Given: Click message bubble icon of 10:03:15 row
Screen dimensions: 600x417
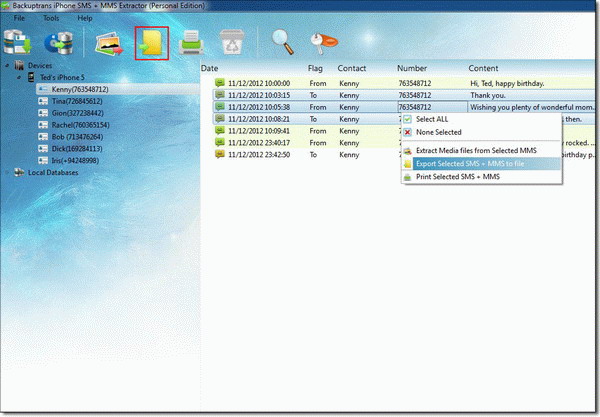Looking at the screenshot, I should (x=220, y=94).
